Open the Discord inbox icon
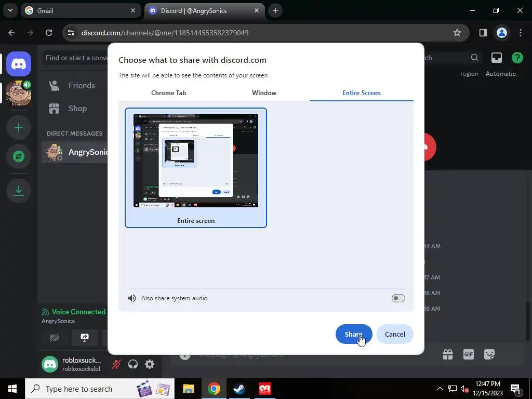The width and height of the screenshot is (532, 399). point(496,58)
